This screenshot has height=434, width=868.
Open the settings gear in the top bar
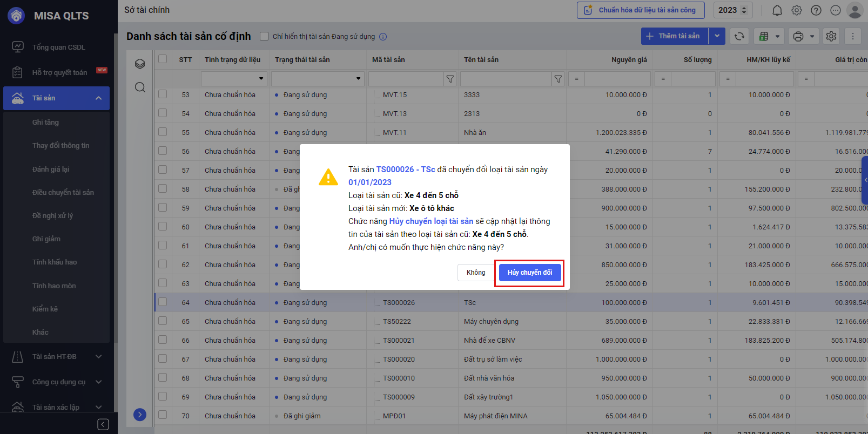coord(797,10)
